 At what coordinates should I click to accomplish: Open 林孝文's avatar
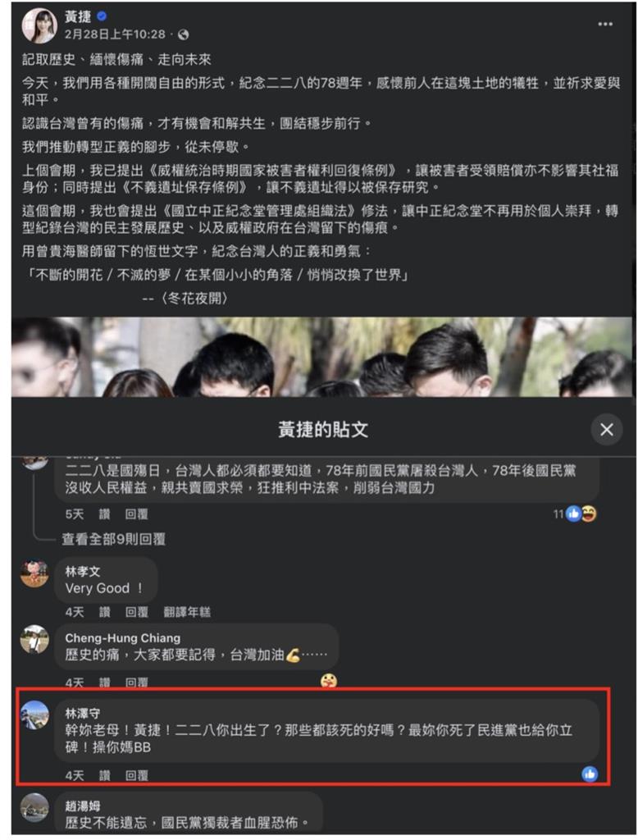[34, 573]
